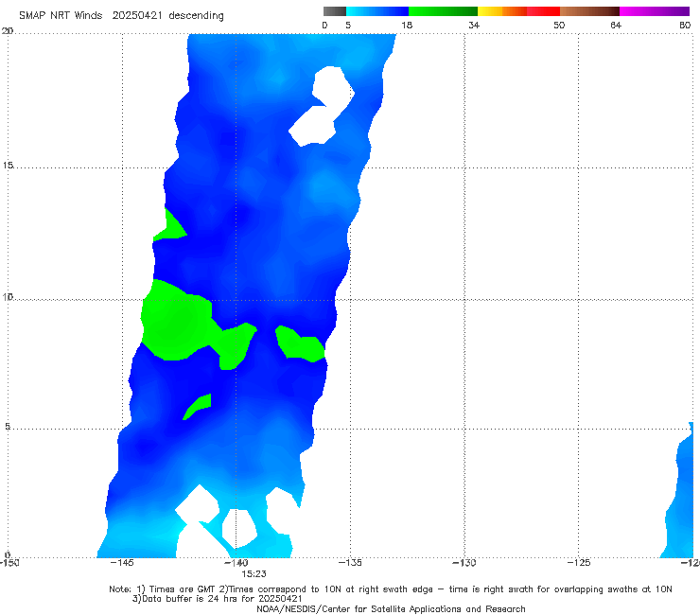Click the latitude axis label '10'
The width and height of the screenshot is (700, 615).
click(x=8, y=297)
